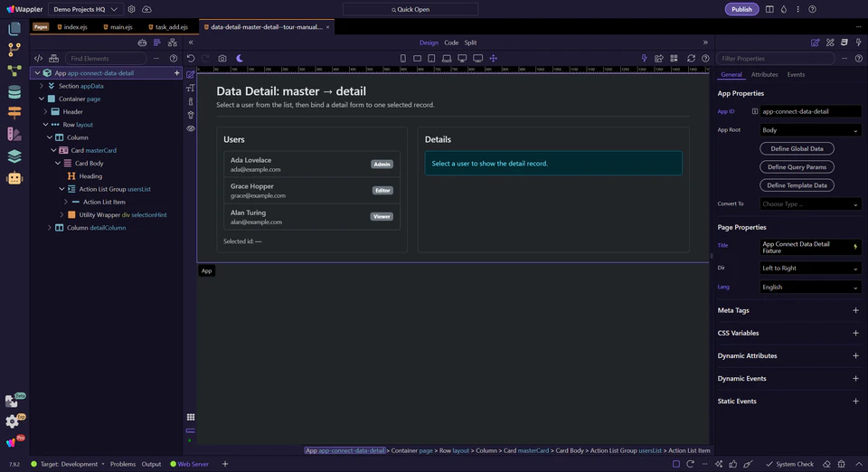Select Action List Group usersList tree row
Screen dimensions: 868x472
pyautogui.click(x=106, y=189)
